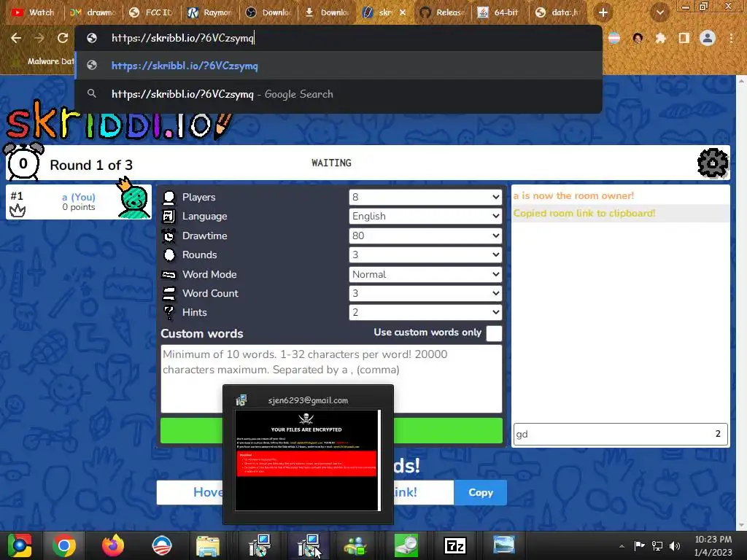Click the taskbar clock showing 10:23 PM
The width and height of the screenshot is (747, 560).
[x=713, y=545]
